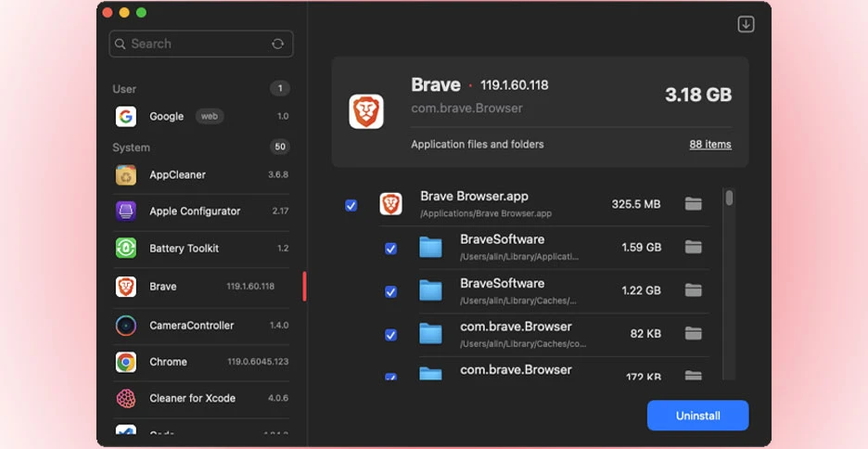Select Chrome in the app list

pos(201,362)
